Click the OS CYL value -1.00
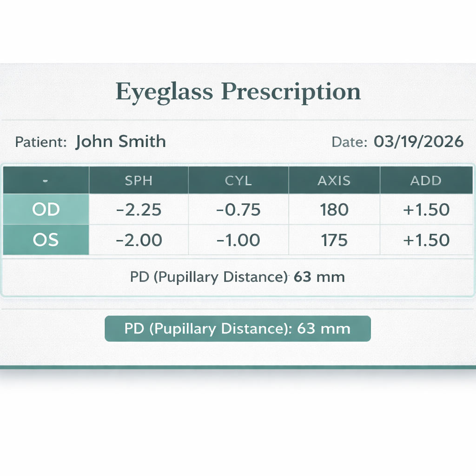 pyautogui.click(x=238, y=240)
